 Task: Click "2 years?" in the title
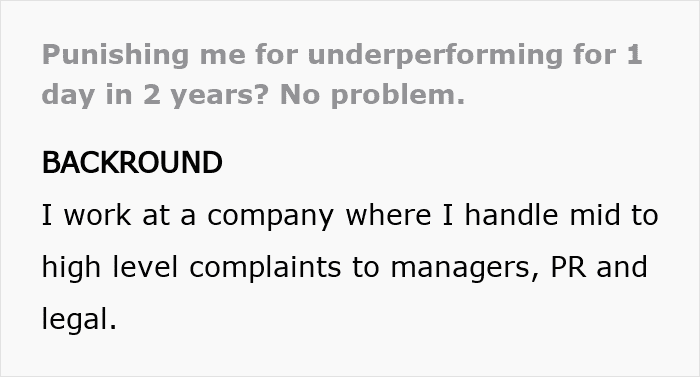pyautogui.click(x=206, y=95)
